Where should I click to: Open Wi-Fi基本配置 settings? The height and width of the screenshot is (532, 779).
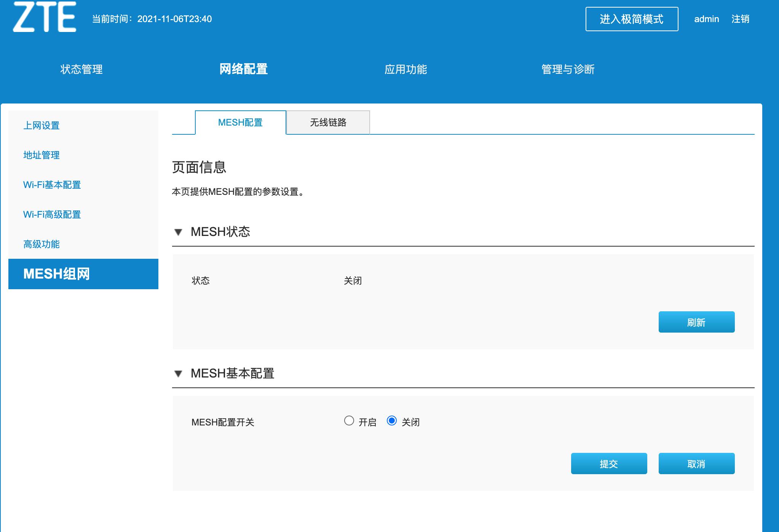pyautogui.click(x=52, y=185)
